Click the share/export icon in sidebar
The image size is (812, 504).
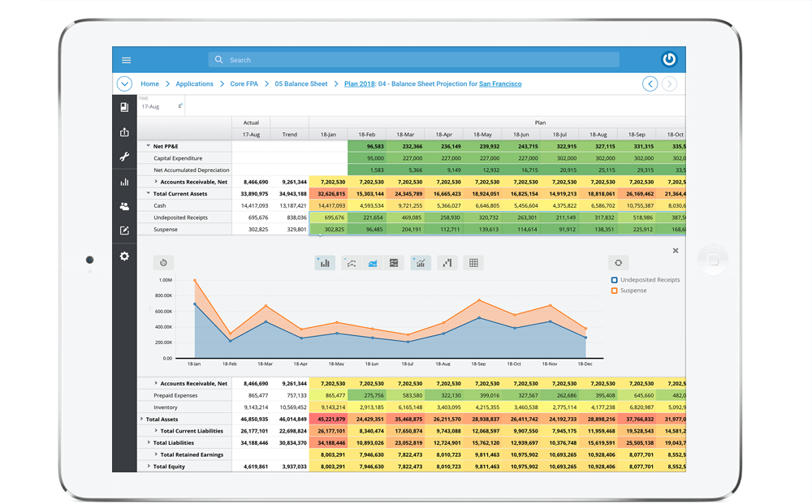point(124,132)
